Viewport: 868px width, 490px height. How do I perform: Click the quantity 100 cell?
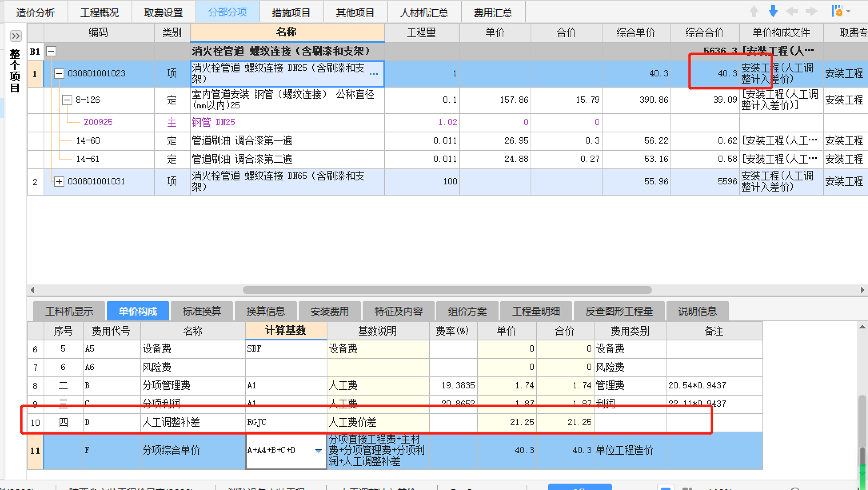(x=422, y=182)
